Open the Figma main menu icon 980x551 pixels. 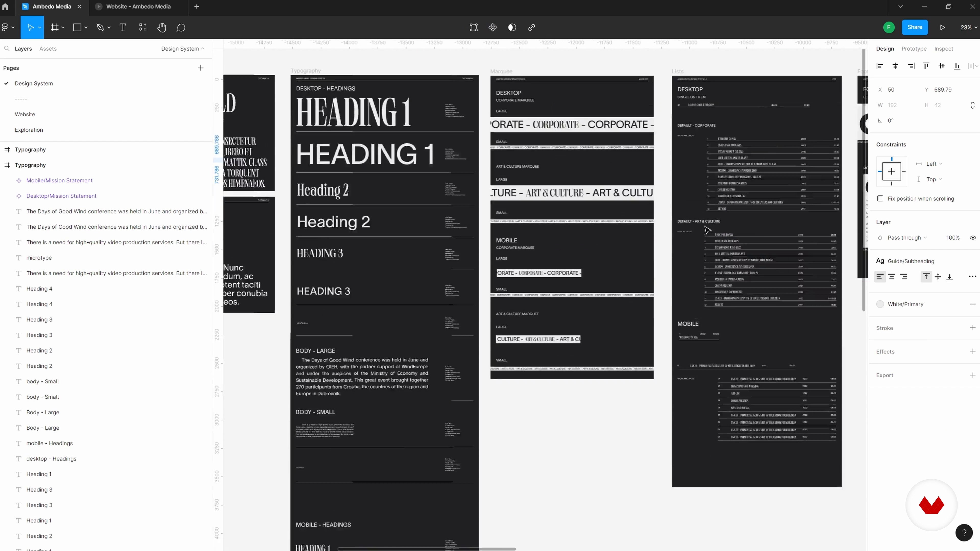[5, 27]
